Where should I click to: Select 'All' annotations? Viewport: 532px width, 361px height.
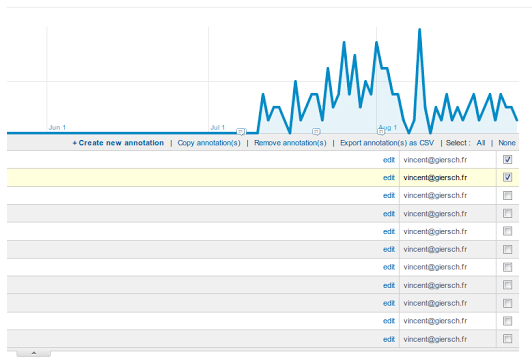481,143
